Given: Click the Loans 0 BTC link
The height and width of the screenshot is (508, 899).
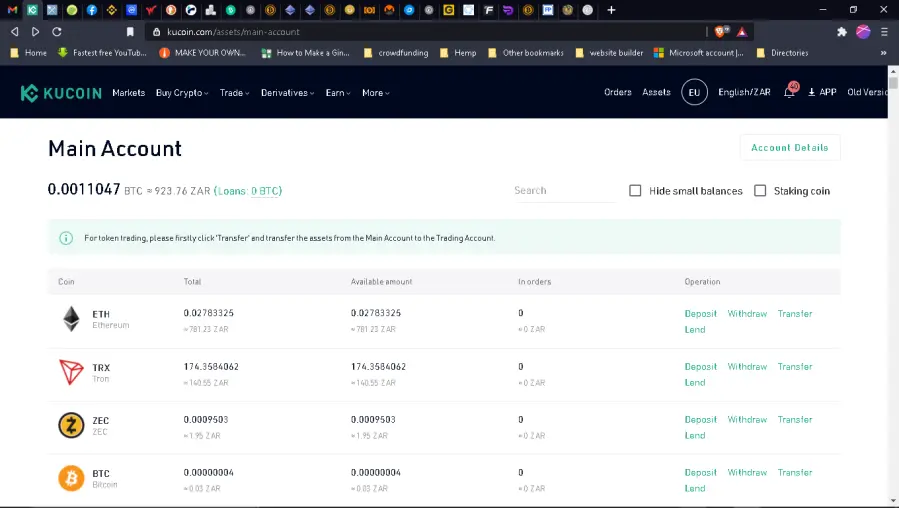Looking at the screenshot, I should (x=248, y=191).
